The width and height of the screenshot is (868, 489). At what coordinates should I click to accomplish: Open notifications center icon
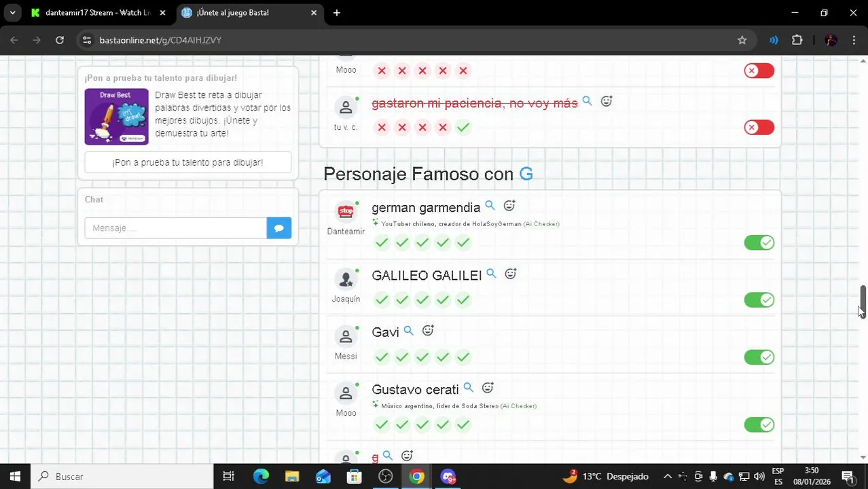(848, 477)
